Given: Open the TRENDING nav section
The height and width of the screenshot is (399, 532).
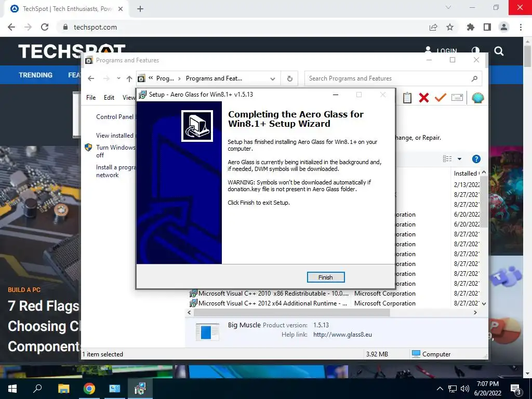Looking at the screenshot, I should [x=36, y=75].
